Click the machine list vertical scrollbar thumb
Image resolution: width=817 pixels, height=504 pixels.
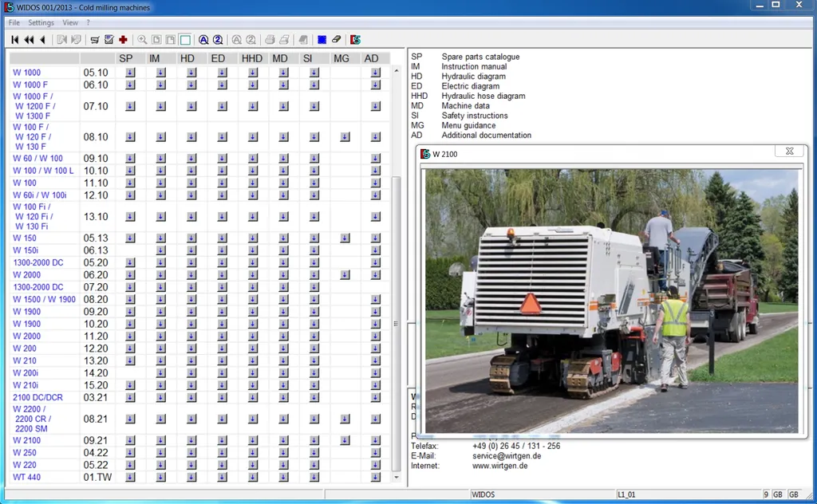396,324
